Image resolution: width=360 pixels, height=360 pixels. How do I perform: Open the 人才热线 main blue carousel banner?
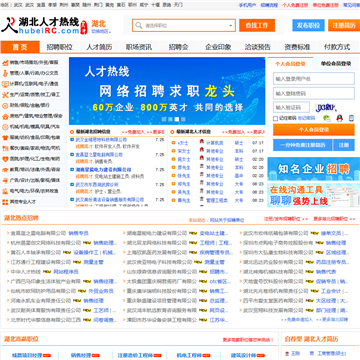coord(167,91)
